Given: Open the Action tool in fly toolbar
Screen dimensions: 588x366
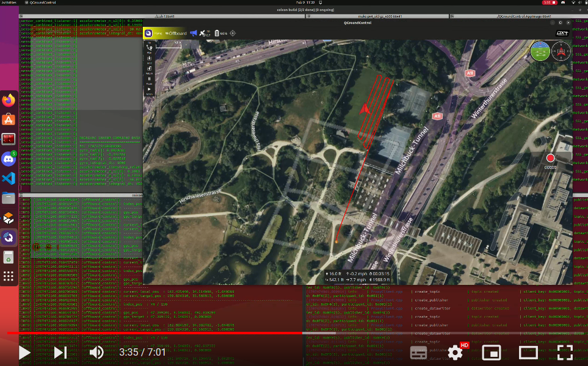Looking at the screenshot, I should click(149, 91).
